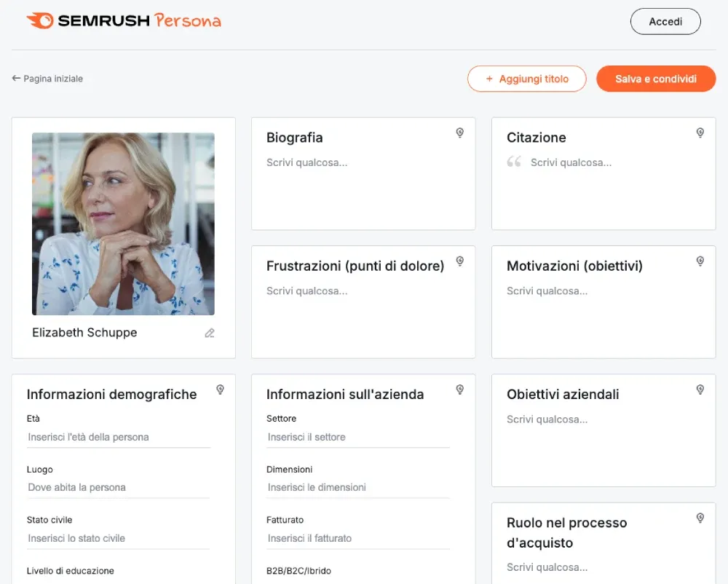Show the lightbulb tip for Obiettivi aziendali
The width and height of the screenshot is (728, 584).
(700, 390)
